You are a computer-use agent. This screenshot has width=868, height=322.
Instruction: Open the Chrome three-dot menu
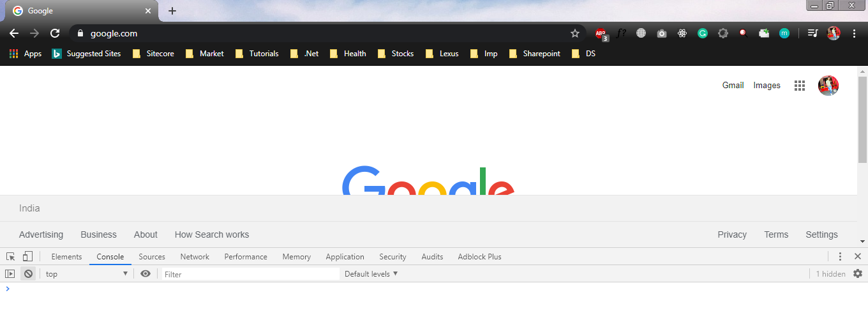(854, 33)
